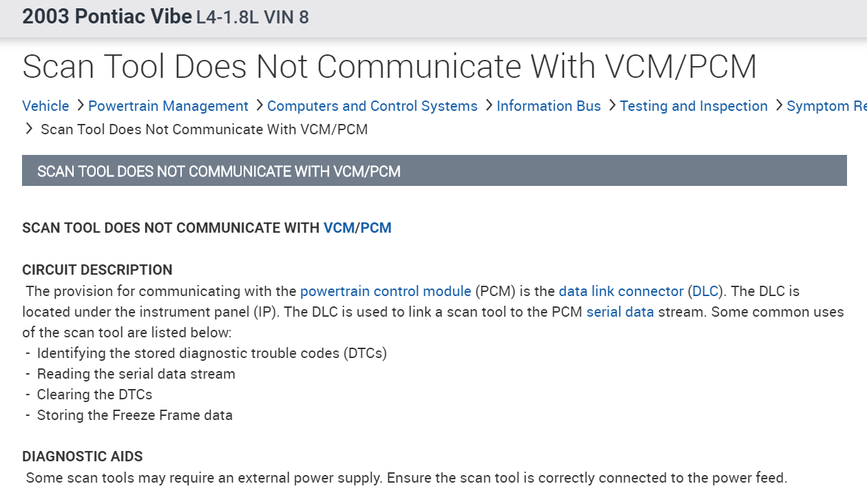867x504 pixels.
Task: Navigate to Information Bus breadcrumb
Action: pyautogui.click(x=548, y=106)
